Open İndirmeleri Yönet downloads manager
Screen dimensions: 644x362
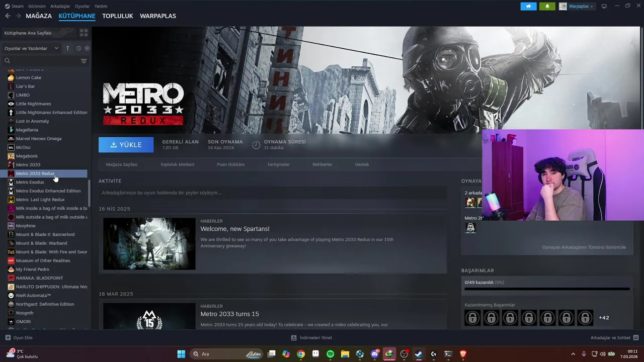pyautogui.click(x=311, y=338)
